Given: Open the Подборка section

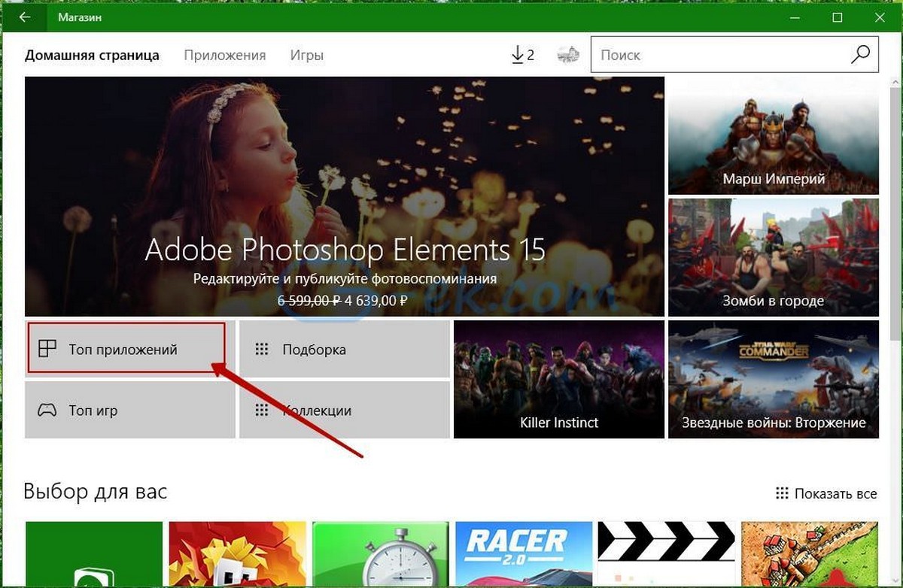Looking at the screenshot, I should [345, 349].
